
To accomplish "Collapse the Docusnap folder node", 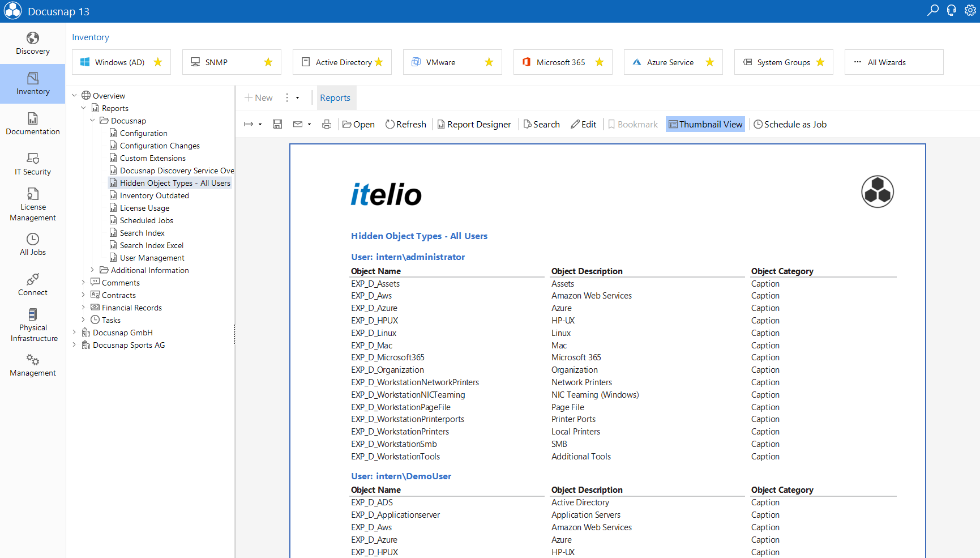I will (92, 121).
